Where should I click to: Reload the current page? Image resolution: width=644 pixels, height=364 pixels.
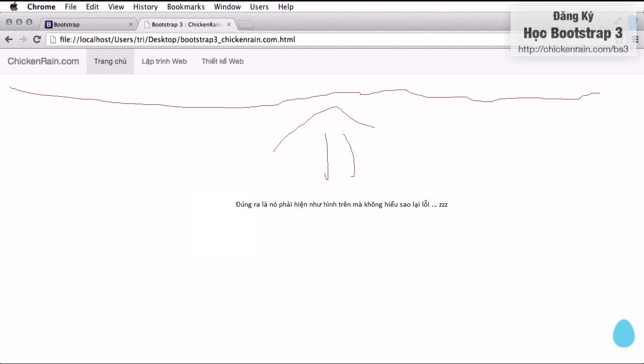click(x=37, y=39)
